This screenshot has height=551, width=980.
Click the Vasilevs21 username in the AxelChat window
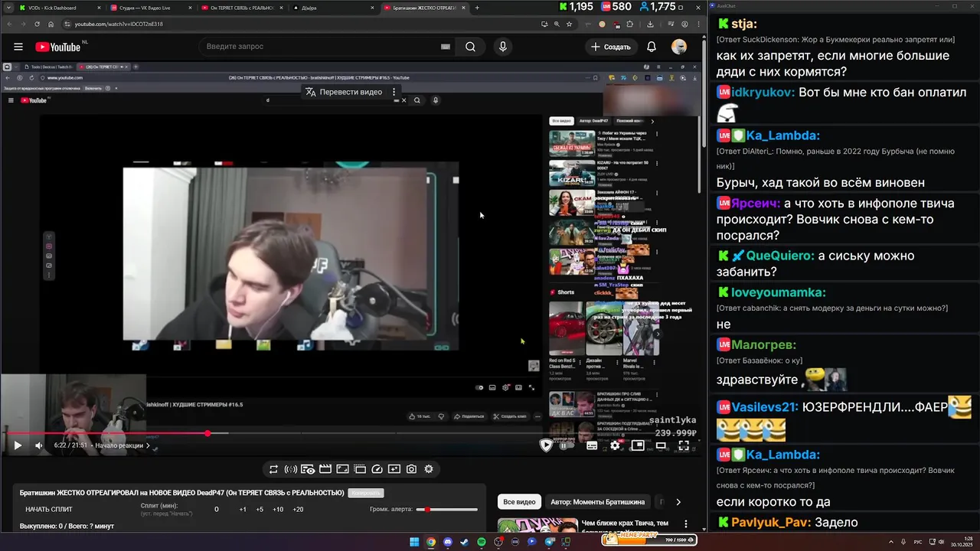(x=765, y=406)
